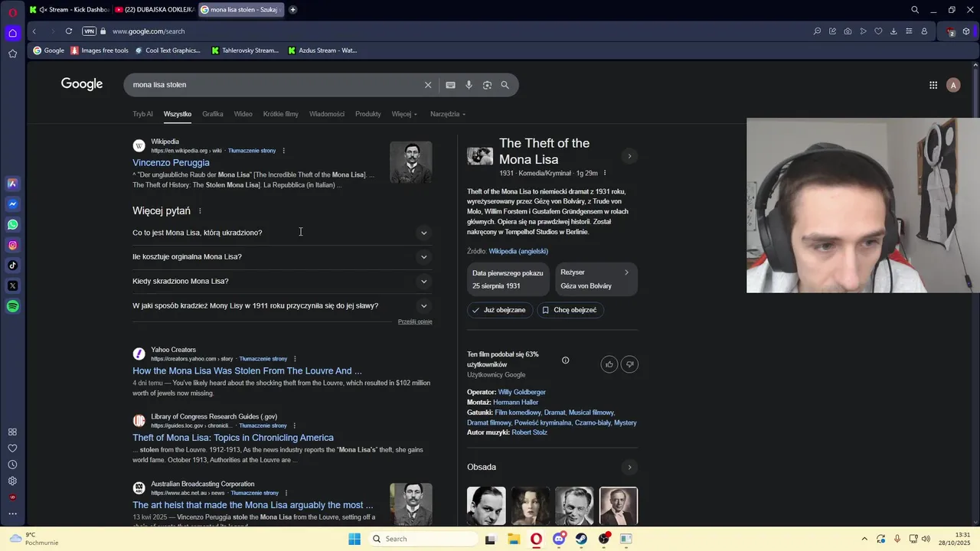This screenshot has height=551, width=980.
Task: Open the Więcej dropdown
Action: click(404, 114)
